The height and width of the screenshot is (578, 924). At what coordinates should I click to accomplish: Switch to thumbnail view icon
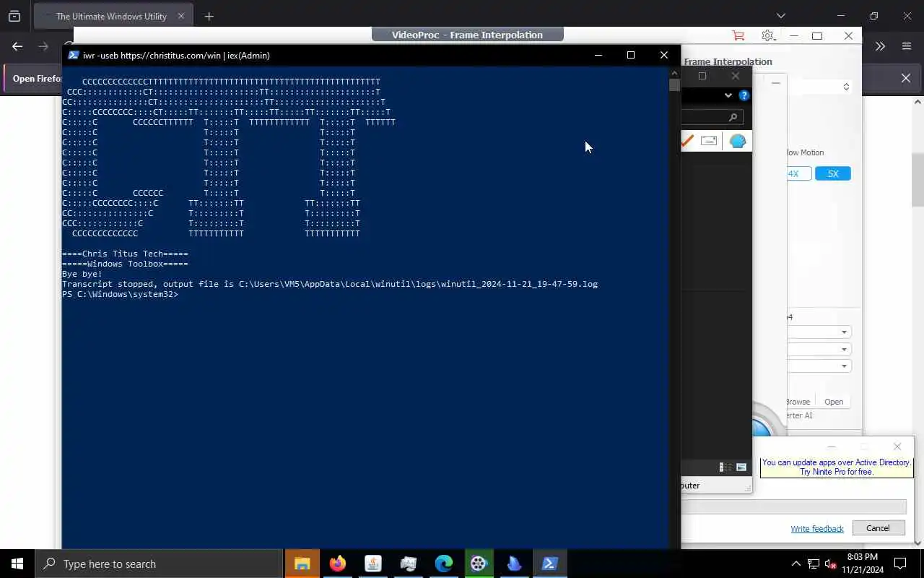coord(741,467)
